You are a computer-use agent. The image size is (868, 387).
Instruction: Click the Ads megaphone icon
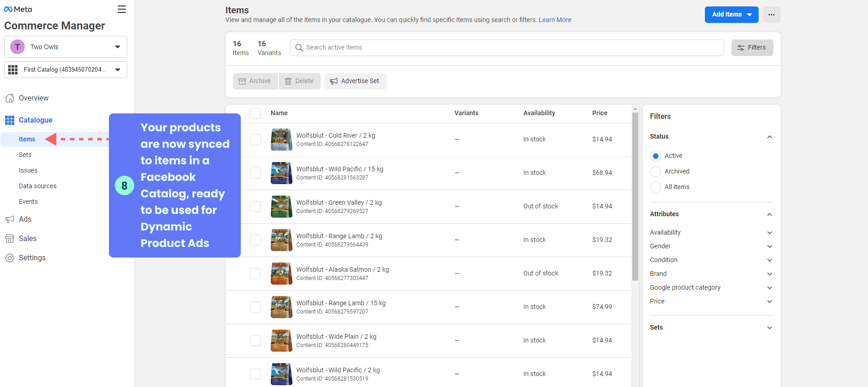point(10,219)
